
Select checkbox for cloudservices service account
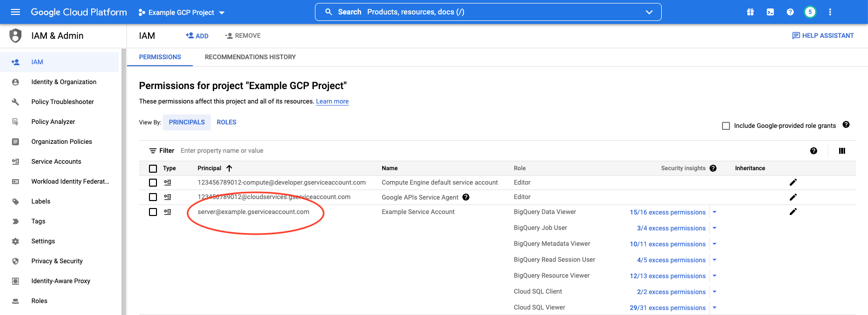[x=153, y=197]
